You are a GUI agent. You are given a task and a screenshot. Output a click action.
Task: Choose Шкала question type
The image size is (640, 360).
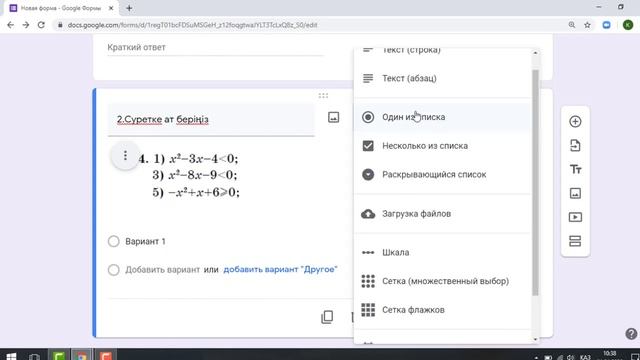point(442,253)
